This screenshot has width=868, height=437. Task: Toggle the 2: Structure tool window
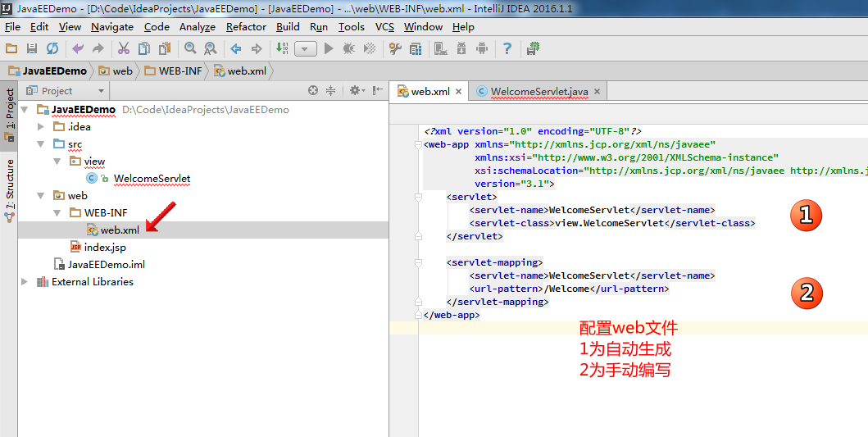9,190
